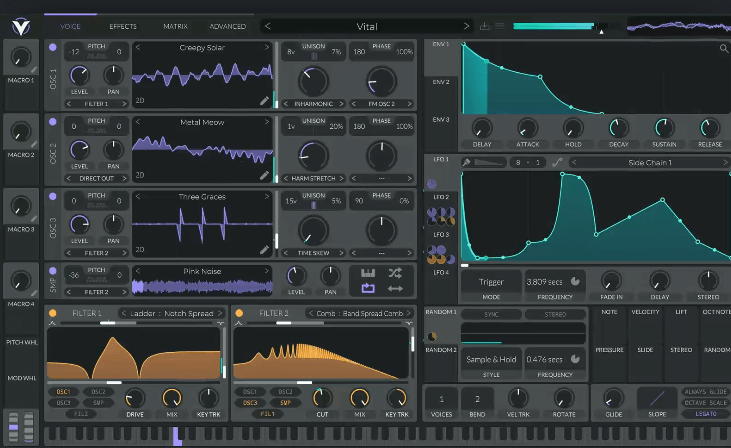Click the Vital logo icon
Screen dimensions: 731x448
click(20, 24)
